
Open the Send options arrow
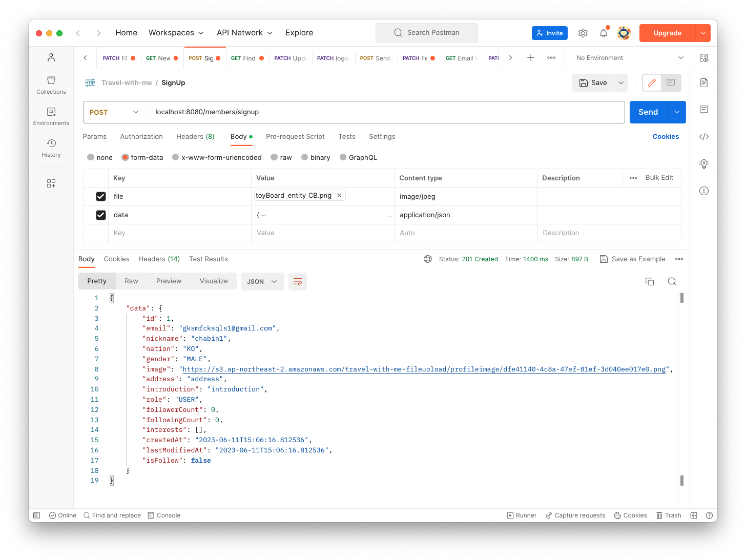[x=677, y=112]
